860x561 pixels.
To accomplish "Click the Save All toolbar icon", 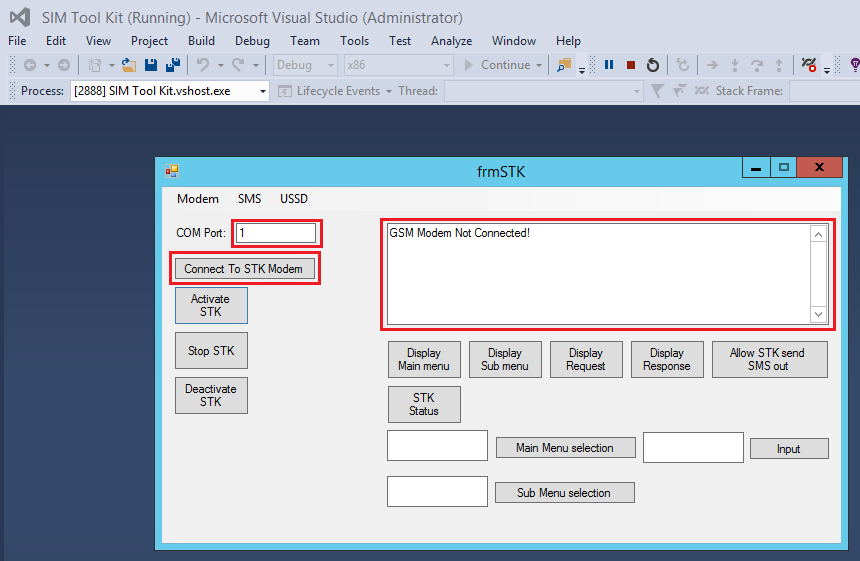I will pos(172,65).
